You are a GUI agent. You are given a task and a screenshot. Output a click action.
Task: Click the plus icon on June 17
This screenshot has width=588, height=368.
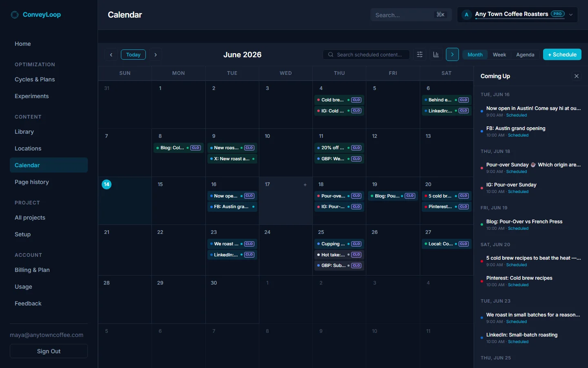305,185
